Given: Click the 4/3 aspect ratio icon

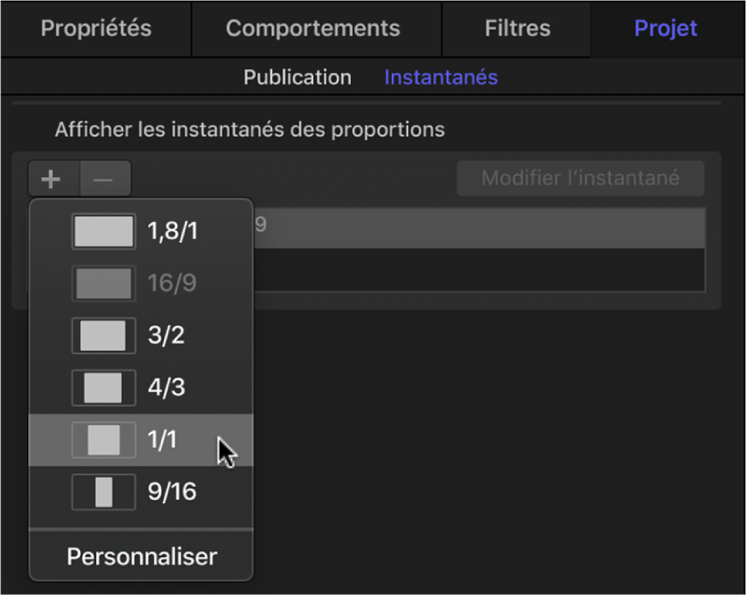Looking at the screenshot, I should [103, 387].
